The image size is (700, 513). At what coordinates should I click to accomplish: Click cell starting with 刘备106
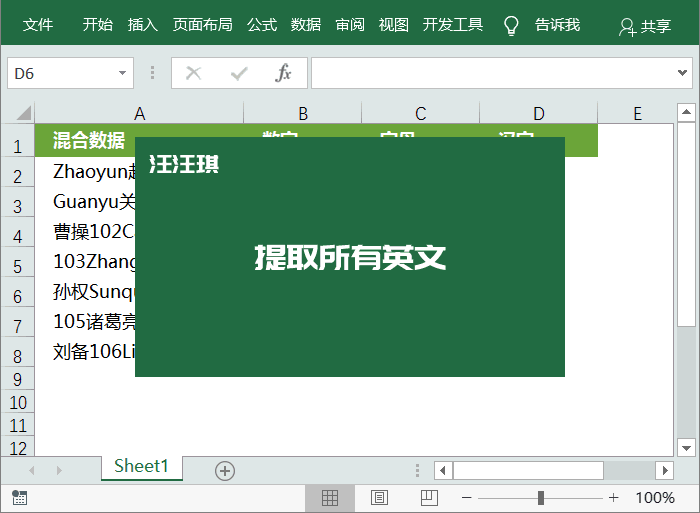click(x=85, y=351)
